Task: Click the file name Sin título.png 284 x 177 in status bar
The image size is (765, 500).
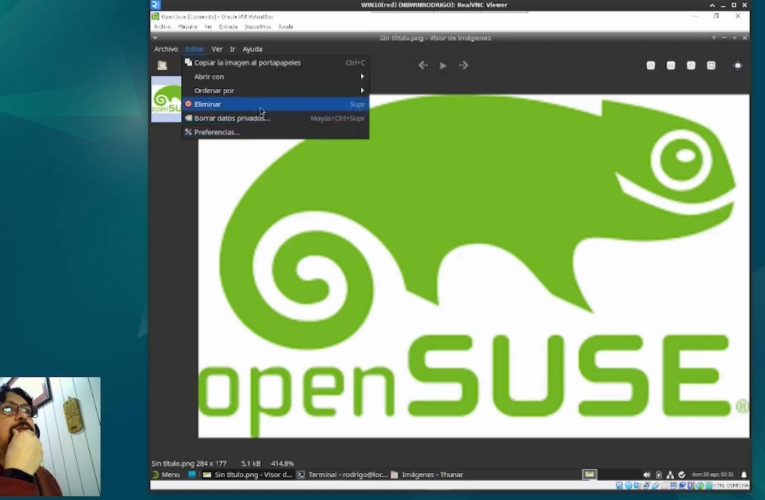Action: point(189,463)
